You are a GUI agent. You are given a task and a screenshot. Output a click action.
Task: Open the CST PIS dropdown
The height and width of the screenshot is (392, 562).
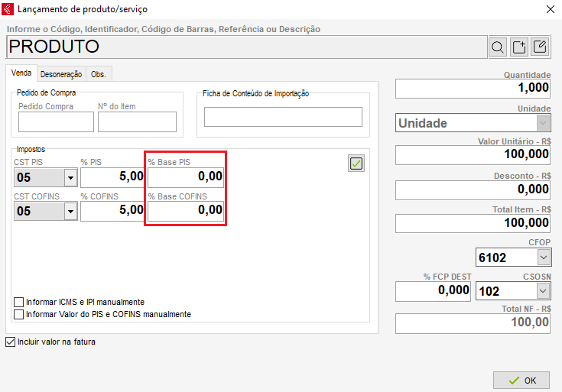(70, 178)
